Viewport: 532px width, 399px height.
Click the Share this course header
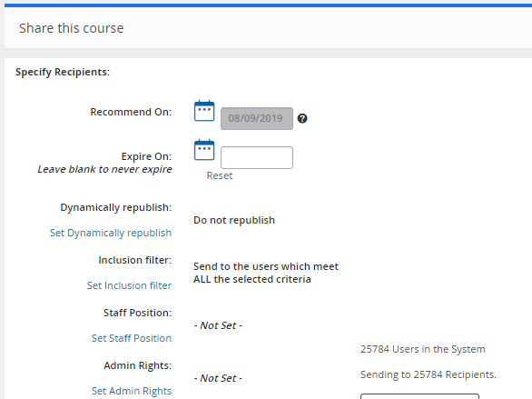[71, 28]
